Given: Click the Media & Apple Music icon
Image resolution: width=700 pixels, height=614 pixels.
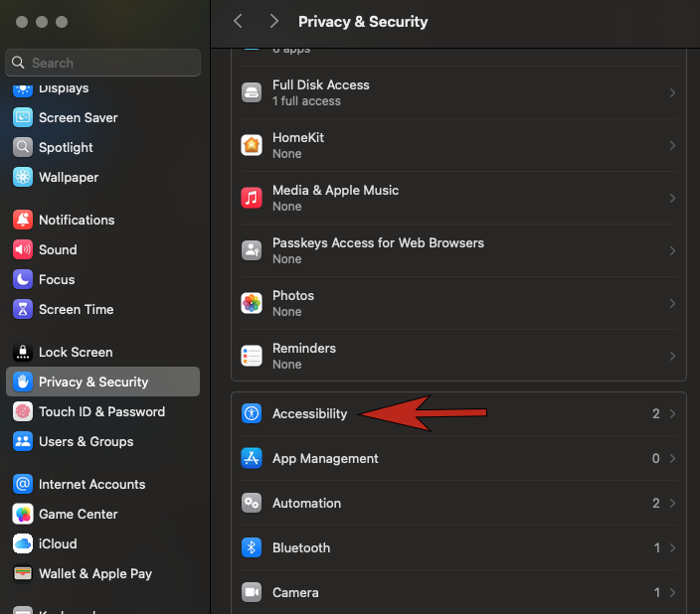Looking at the screenshot, I should [252, 198].
